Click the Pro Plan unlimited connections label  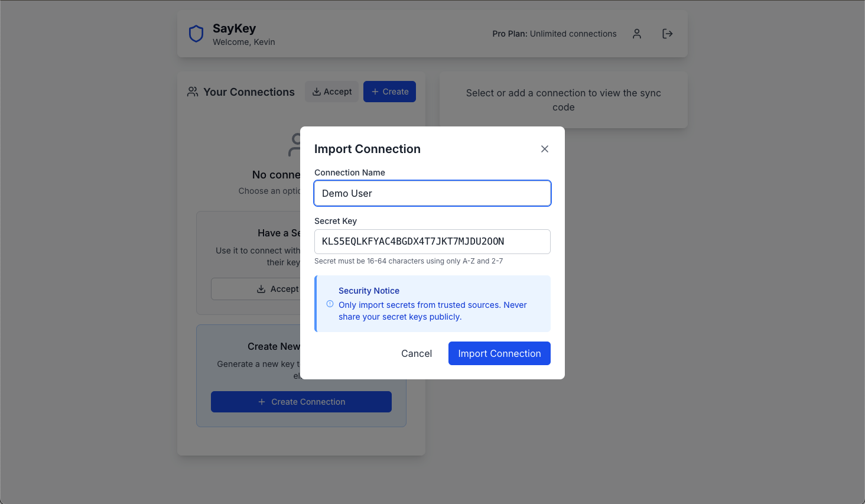click(554, 34)
